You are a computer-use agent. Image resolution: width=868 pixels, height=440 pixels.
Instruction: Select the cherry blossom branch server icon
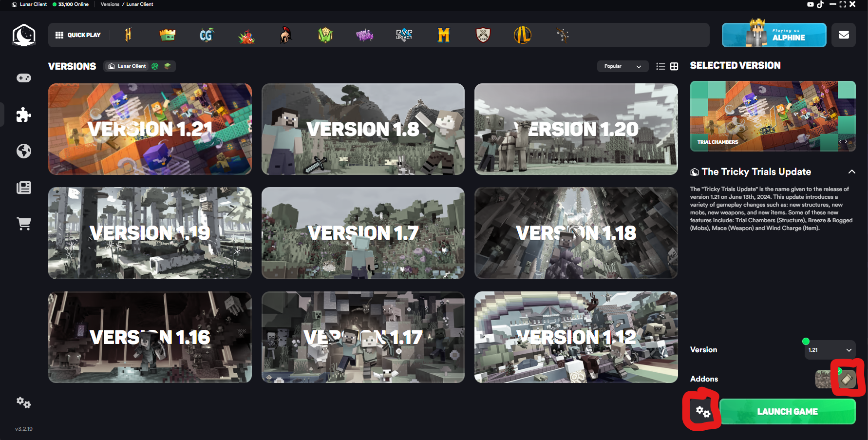click(x=563, y=35)
